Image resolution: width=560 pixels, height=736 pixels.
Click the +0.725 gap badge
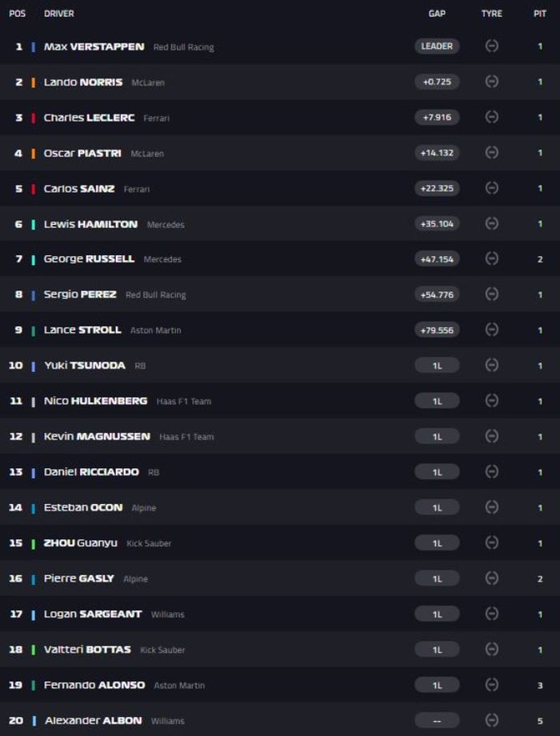coord(437,82)
